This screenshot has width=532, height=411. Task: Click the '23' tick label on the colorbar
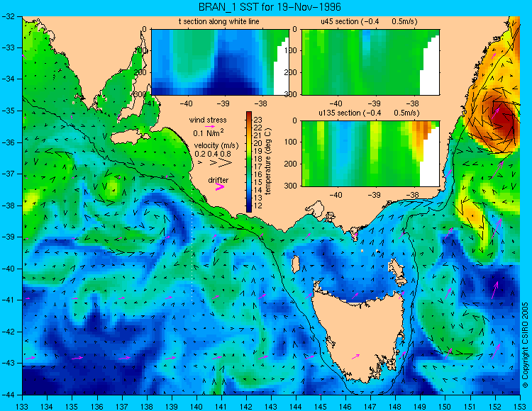click(x=258, y=120)
